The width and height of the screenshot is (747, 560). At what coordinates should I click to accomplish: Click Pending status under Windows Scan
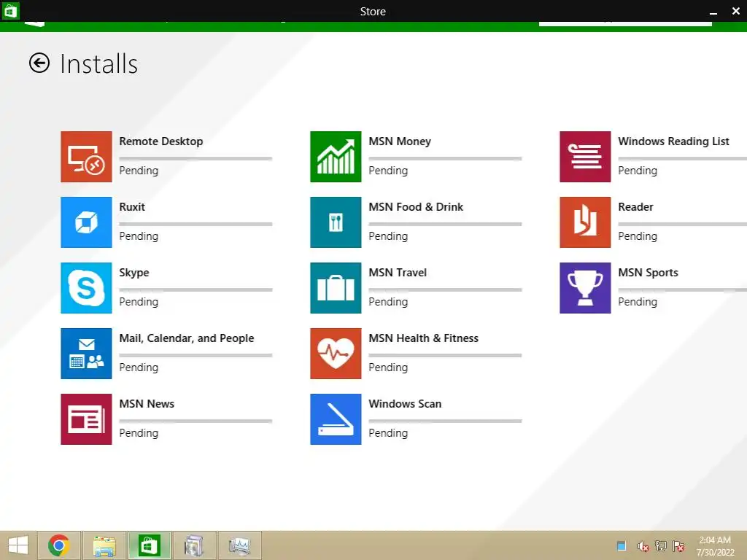pos(388,433)
